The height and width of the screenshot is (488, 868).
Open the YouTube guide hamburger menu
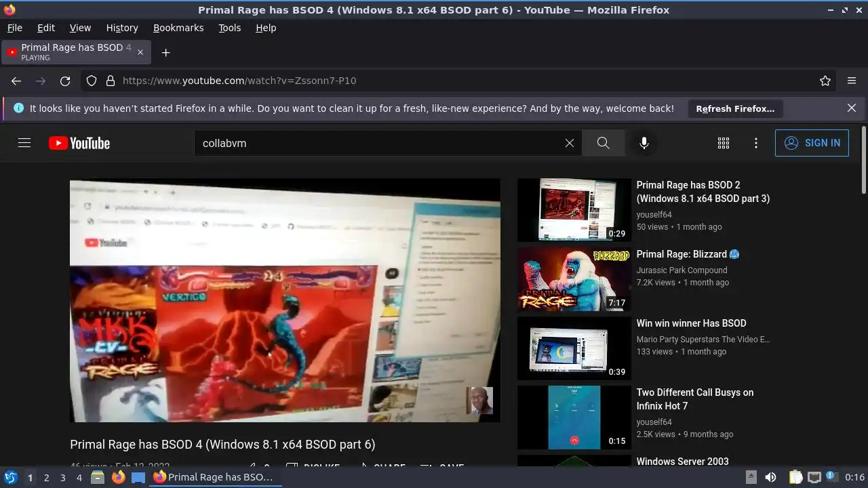pos(24,143)
